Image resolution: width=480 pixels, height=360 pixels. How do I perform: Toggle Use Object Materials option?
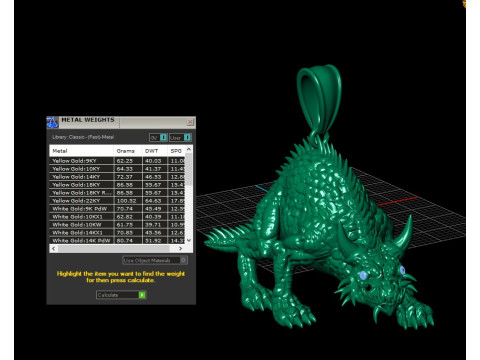(x=155, y=260)
